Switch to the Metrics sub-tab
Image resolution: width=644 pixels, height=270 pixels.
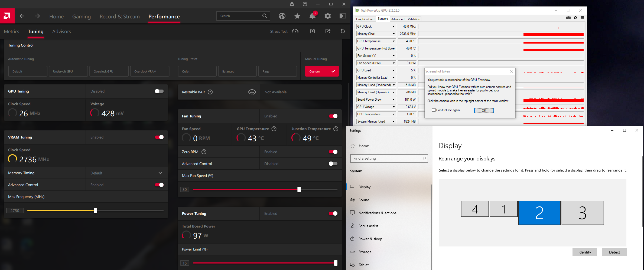coord(11,31)
